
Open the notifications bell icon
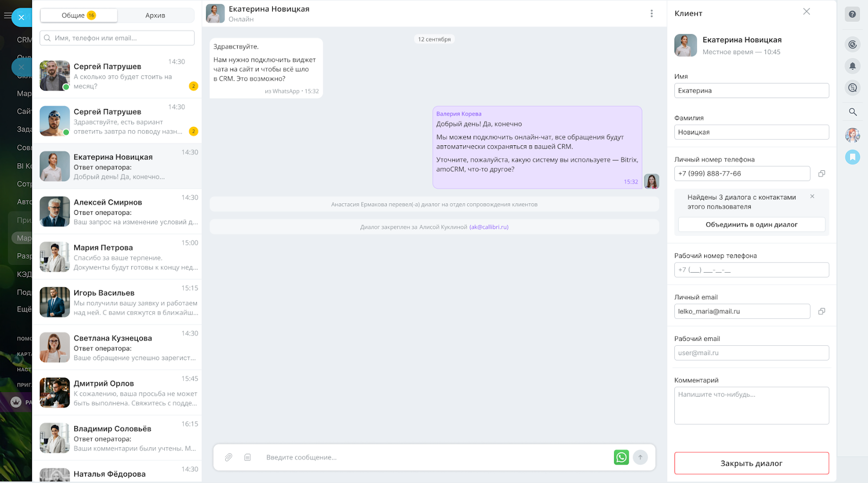[852, 66]
